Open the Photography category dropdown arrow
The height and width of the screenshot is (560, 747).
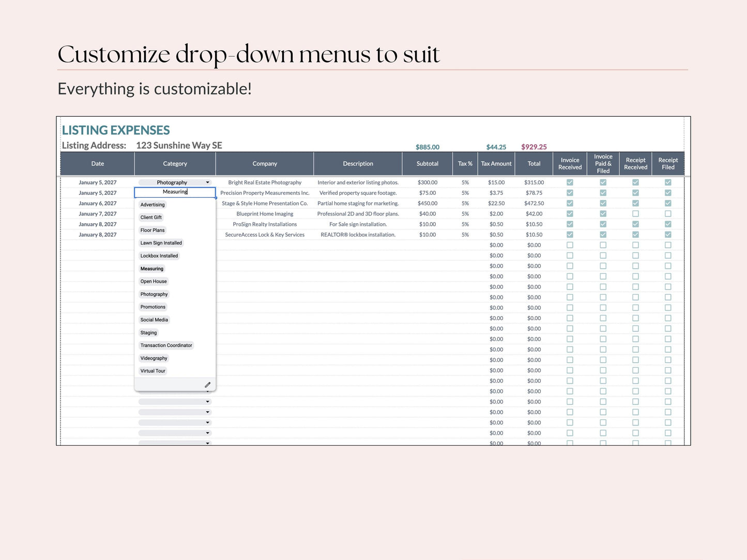[x=208, y=182]
